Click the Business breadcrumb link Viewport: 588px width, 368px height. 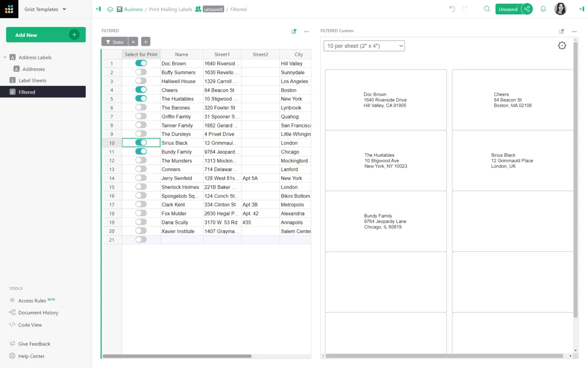point(133,9)
